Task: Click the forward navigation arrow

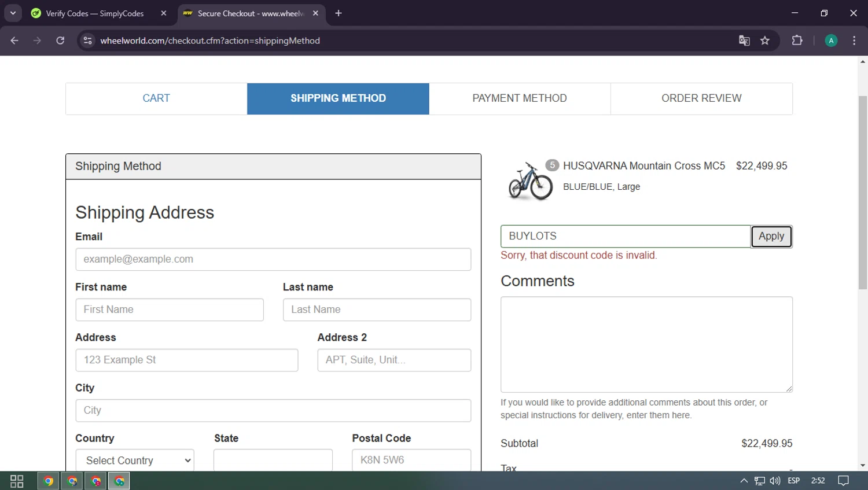Action: pyautogui.click(x=37, y=40)
